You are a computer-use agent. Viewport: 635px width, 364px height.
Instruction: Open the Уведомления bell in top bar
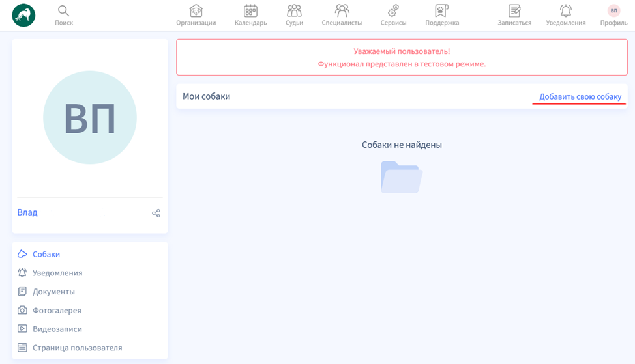click(x=565, y=11)
